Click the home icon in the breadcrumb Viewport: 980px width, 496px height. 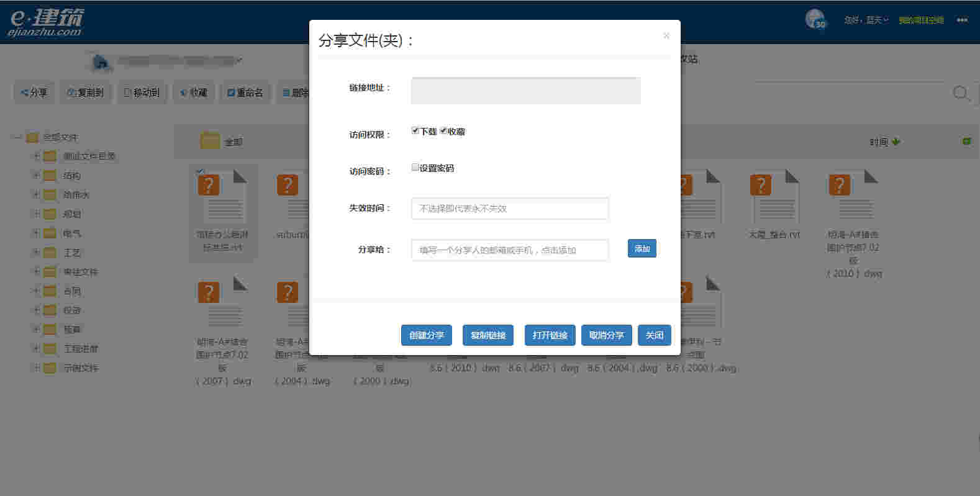point(99,61)
